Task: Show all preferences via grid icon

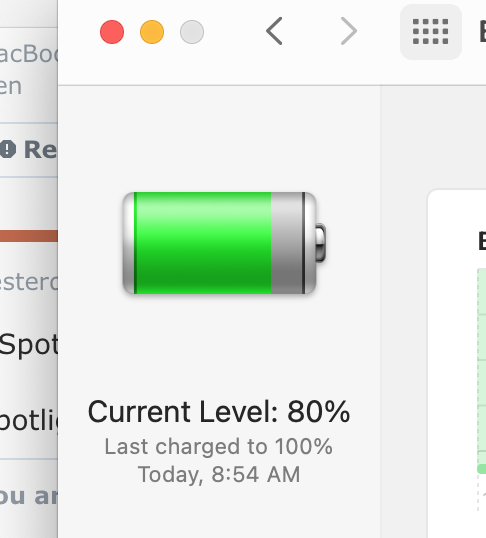Action: (430, 32)
